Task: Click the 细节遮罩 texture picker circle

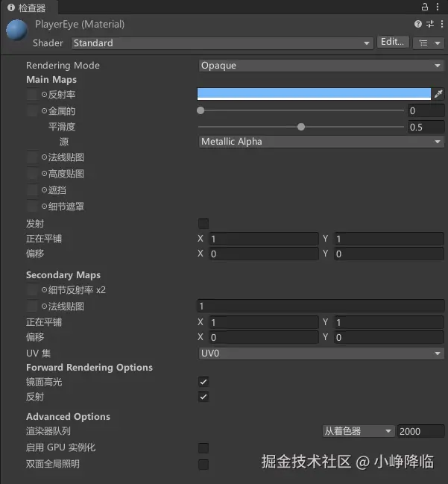Action: click(44, 206)
